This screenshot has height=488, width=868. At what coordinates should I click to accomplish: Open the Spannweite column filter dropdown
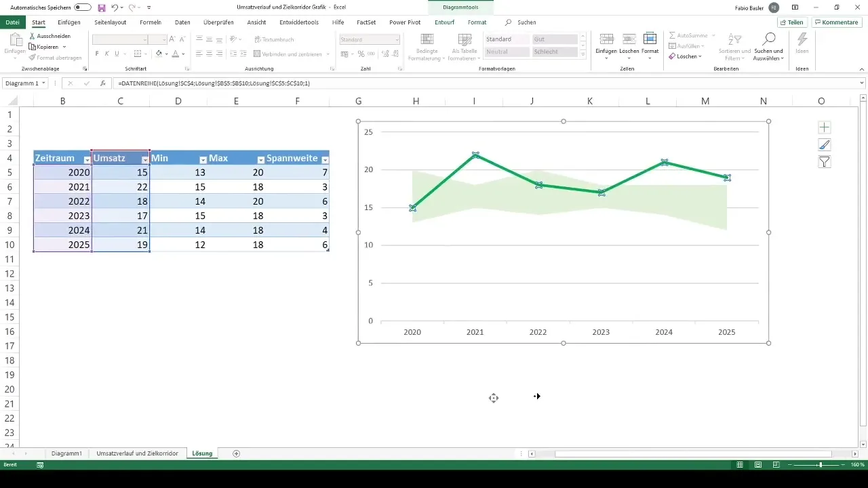(x=325, y=159)
